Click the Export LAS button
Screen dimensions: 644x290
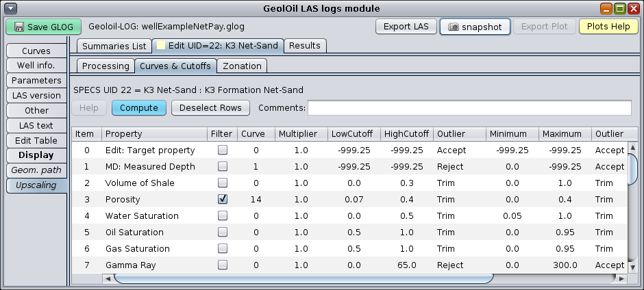pos(406,27)
